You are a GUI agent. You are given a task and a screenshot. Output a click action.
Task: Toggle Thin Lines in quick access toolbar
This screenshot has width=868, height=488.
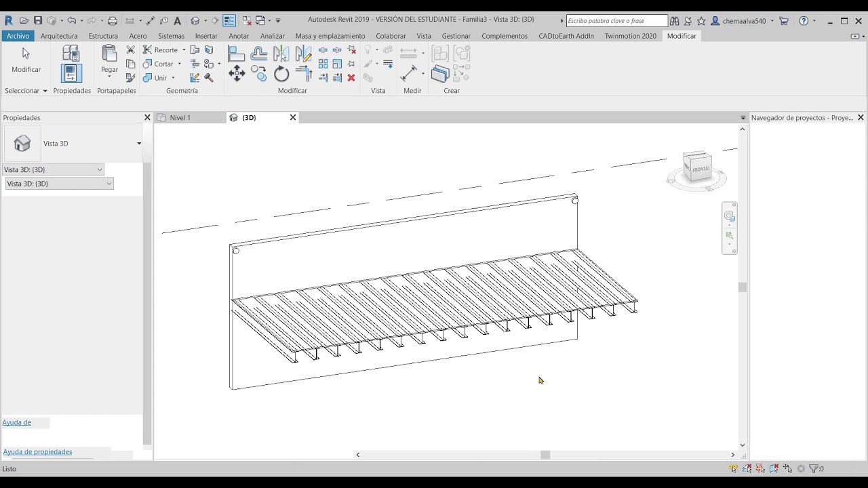coord(229,21)
